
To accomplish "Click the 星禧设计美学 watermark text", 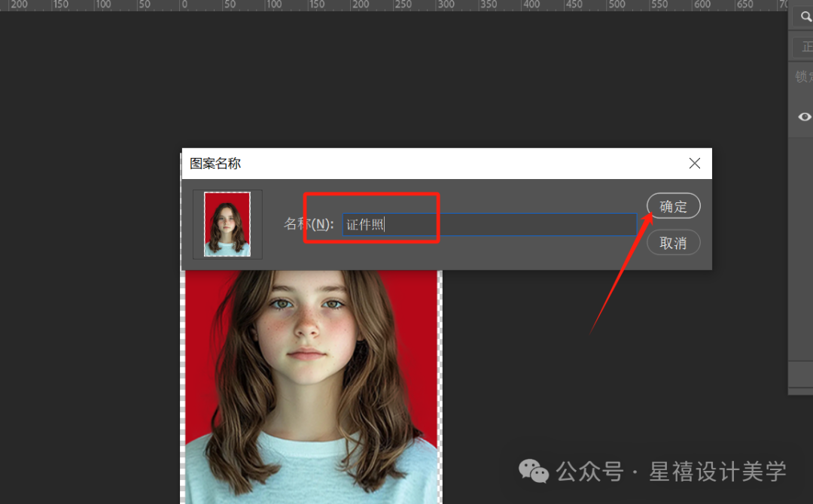I will (717, 472).
